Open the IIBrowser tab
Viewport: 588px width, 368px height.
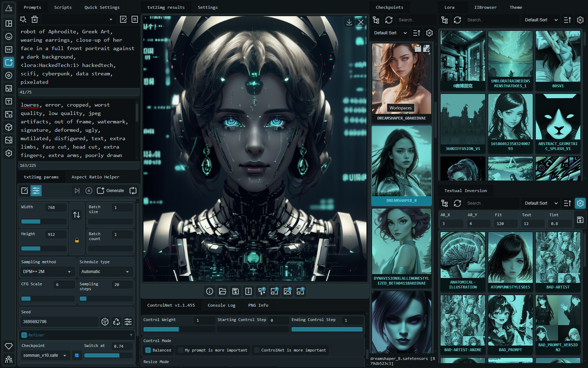click(485, 7)
